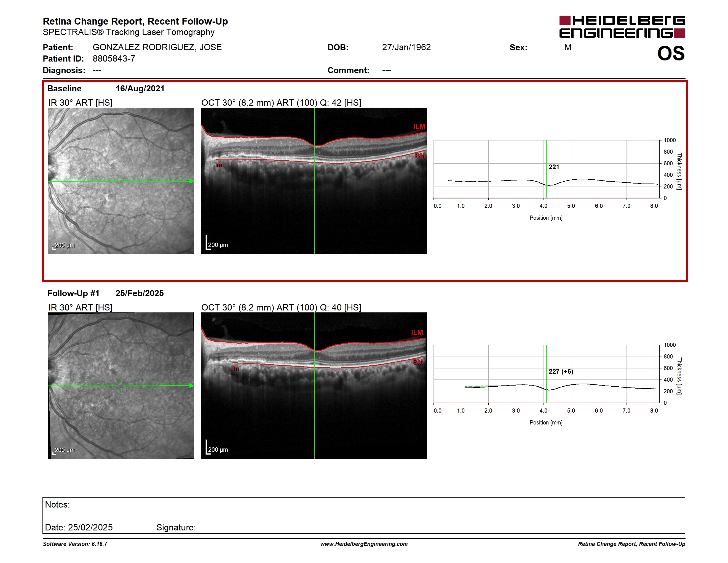Click the follow-up thickness value 227 (+6)

[x=561, y=371]
